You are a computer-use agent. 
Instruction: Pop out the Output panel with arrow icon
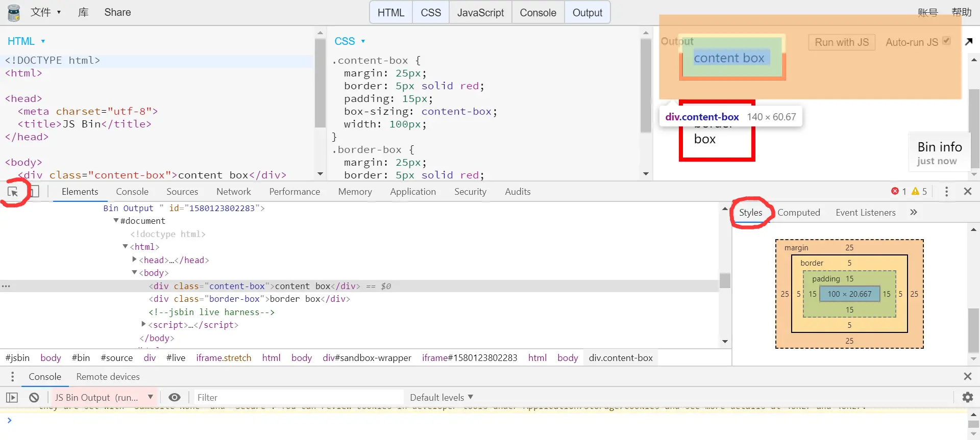point(969,42)
